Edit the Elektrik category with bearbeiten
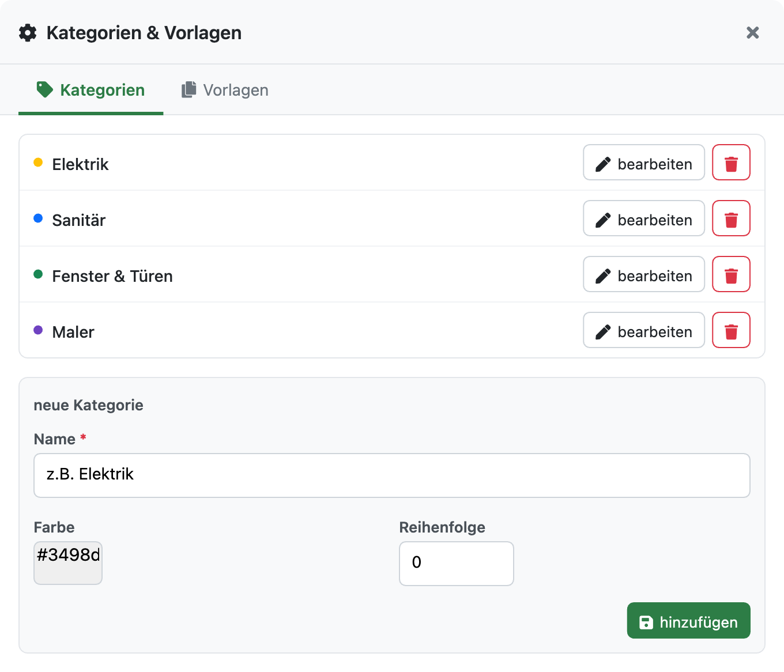Viewport: 784px width, 672px height. (644, 163)
